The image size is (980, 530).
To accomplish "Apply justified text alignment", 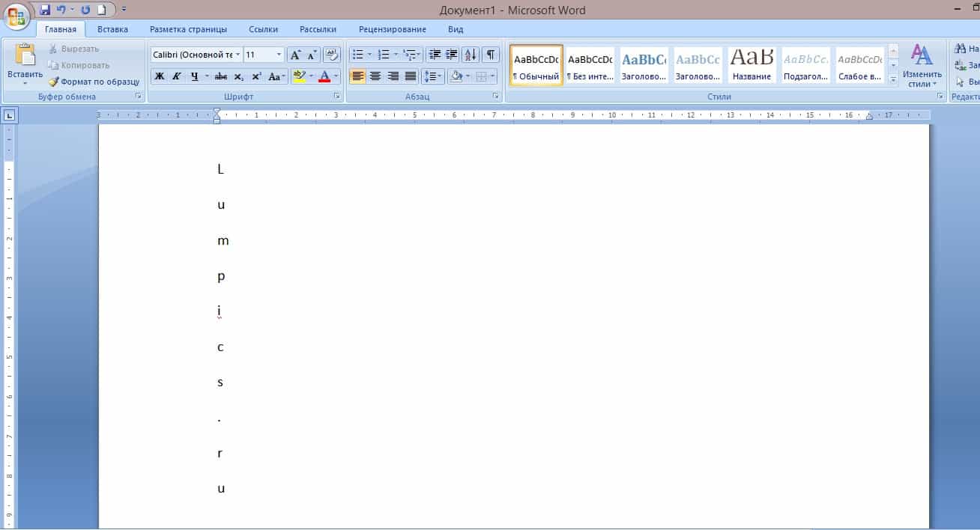I will point(411,76).
